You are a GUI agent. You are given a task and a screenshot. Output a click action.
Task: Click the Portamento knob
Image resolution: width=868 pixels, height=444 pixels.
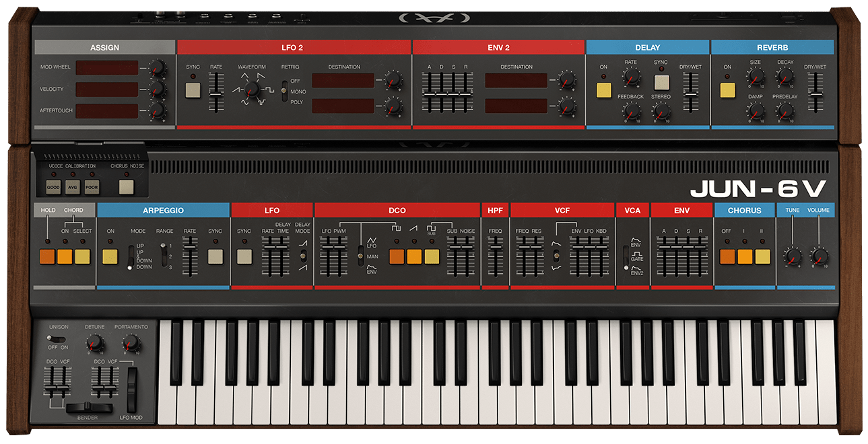[131, 344]
